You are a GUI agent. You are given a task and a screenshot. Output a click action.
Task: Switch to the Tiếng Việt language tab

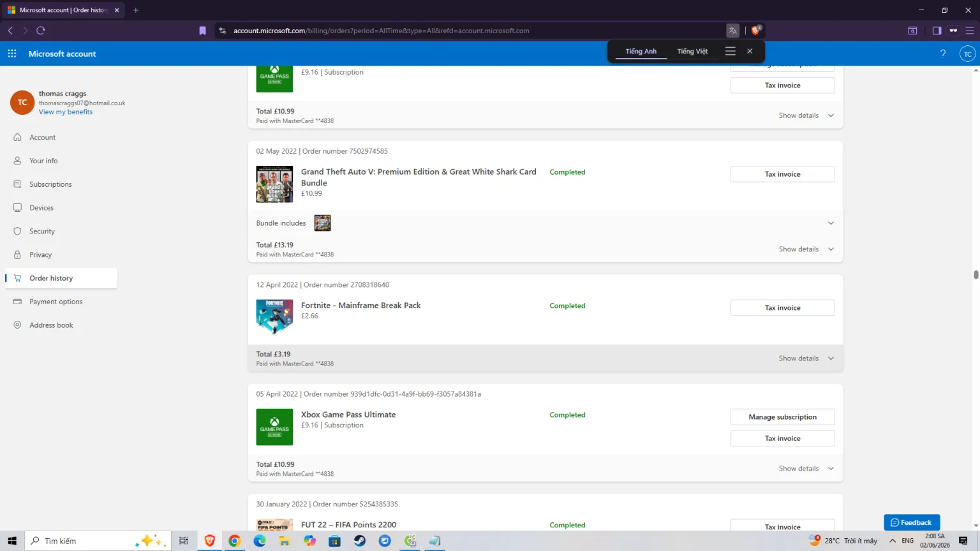click(x=692, y=52)
